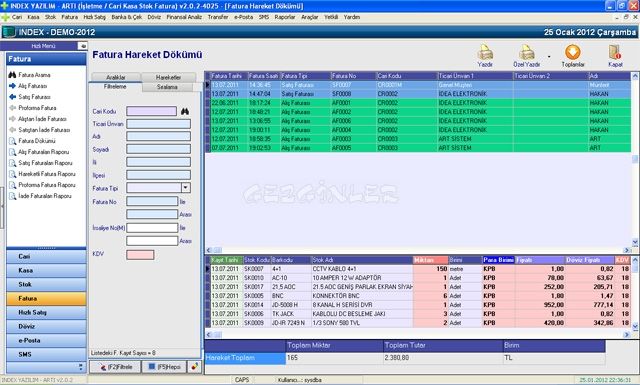This screenshot has width=640, height=385.
Task: Click the Hareket Toplam row label
Action: [x=245, y=358]
